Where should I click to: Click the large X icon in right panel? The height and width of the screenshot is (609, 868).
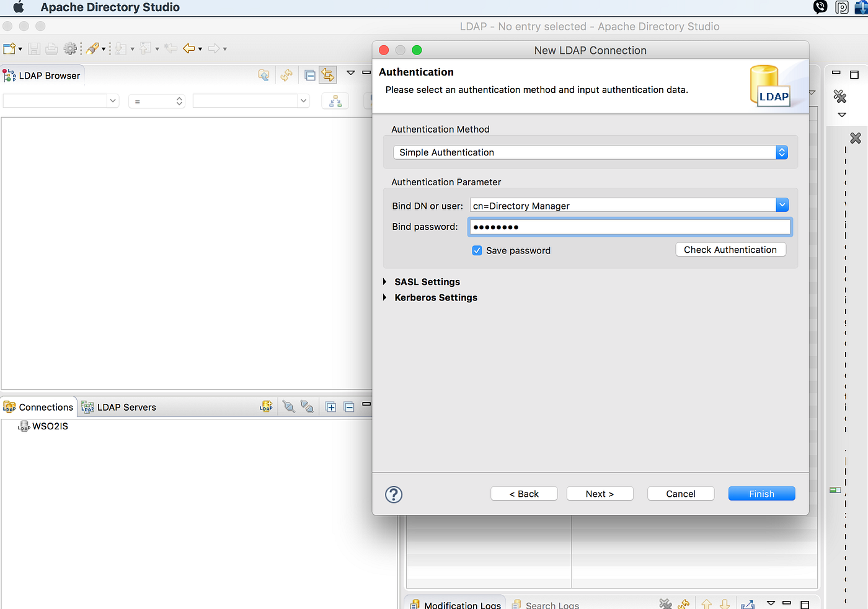(856, 138)
